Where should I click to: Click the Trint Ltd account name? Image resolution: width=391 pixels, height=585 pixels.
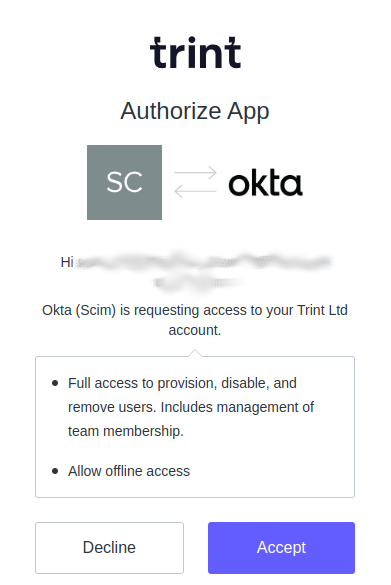pyautogui.click(x=322, y=310)
